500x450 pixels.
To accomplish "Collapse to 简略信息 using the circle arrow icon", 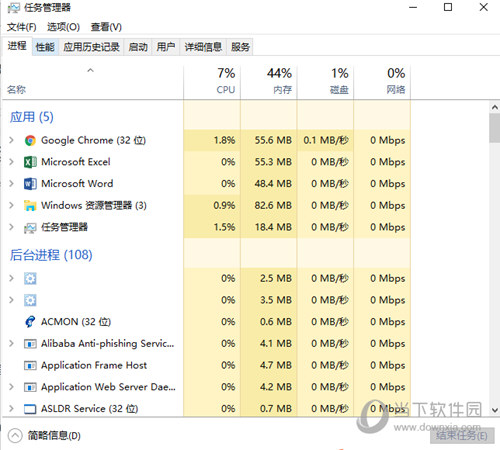I will [15, 435].
